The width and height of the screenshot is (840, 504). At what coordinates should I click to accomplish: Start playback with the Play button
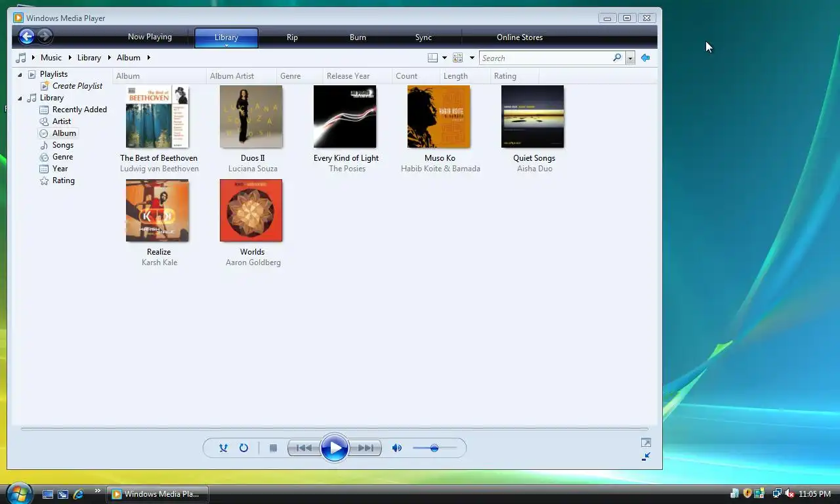point(335,448)
